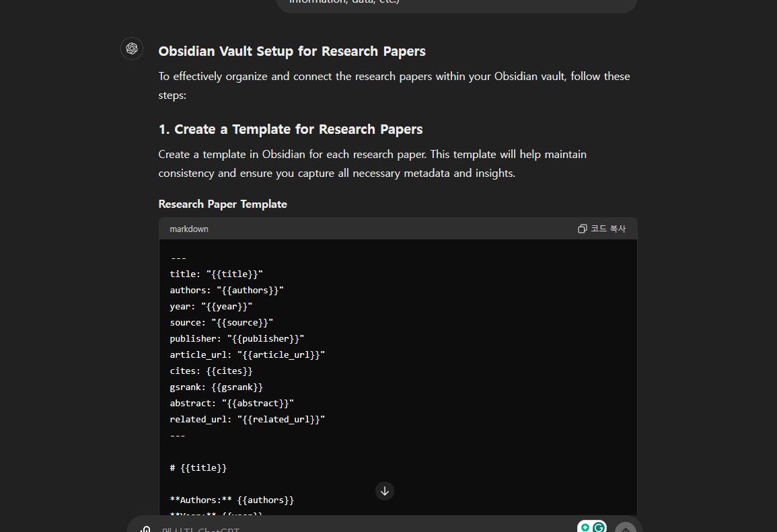777x532 pixels.
Task: Click the code line 'cites: {{cites}}'
Action: [x=211, y=371]
